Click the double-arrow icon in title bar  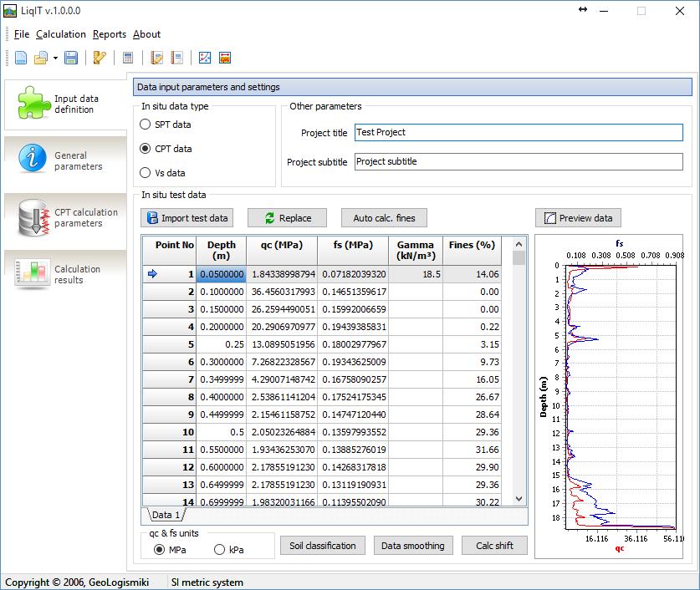583,9
